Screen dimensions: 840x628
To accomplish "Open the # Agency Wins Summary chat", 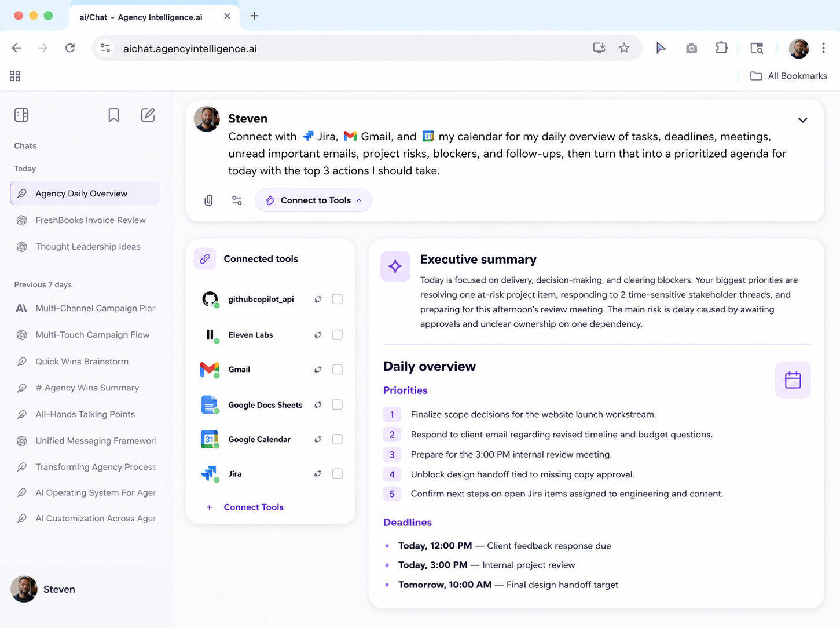I will click(85, 388).
